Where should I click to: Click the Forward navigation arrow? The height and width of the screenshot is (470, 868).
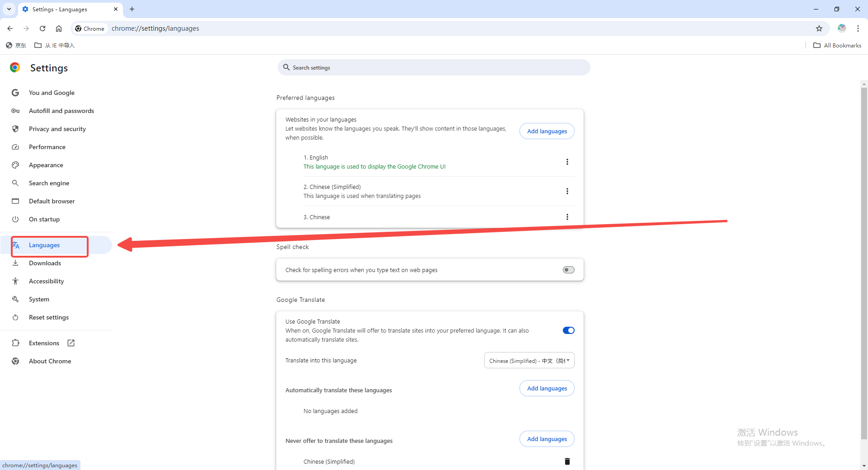pyautogui.click(x=26, y=28)
